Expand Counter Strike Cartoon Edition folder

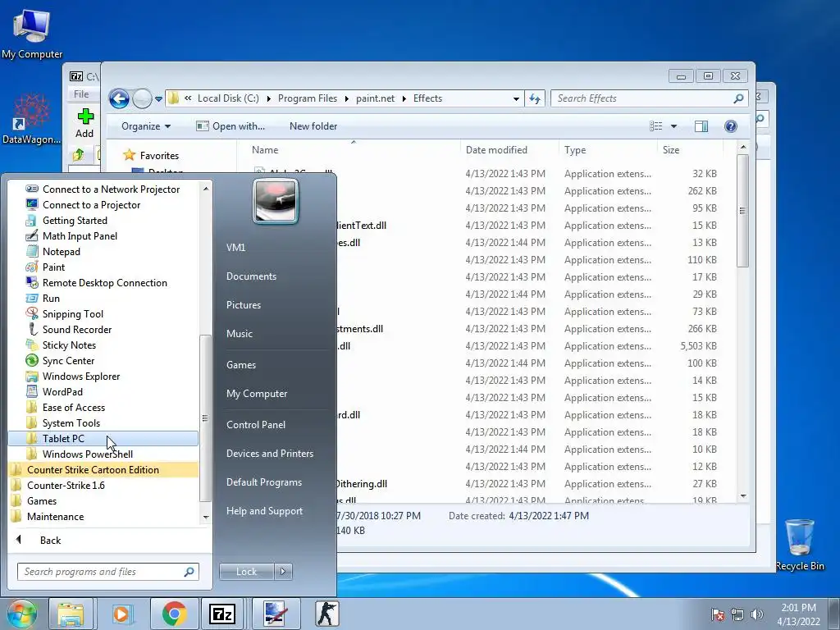[x=103, y=469]
